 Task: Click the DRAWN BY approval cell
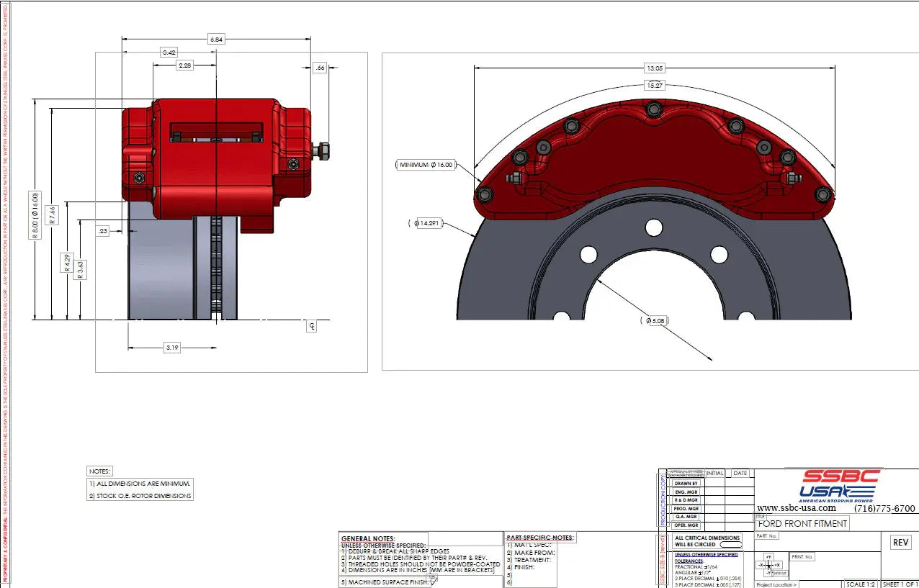pos(686,483)
